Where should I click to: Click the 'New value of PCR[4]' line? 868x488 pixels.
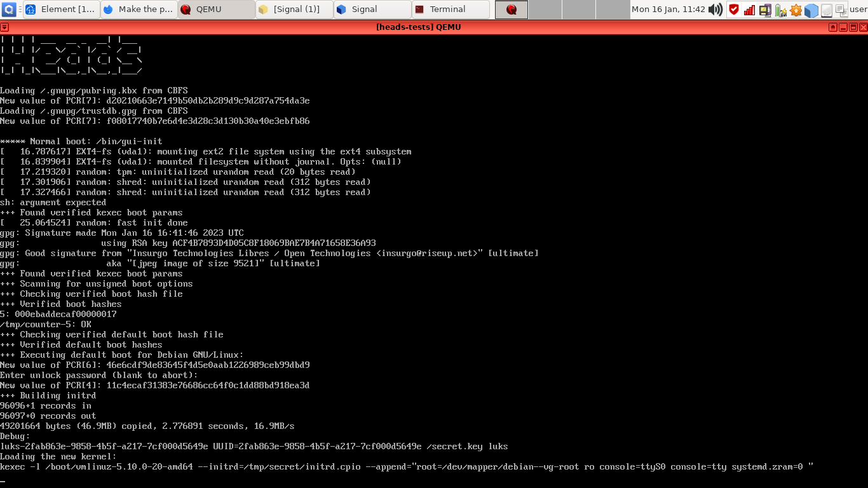point(155,386)
